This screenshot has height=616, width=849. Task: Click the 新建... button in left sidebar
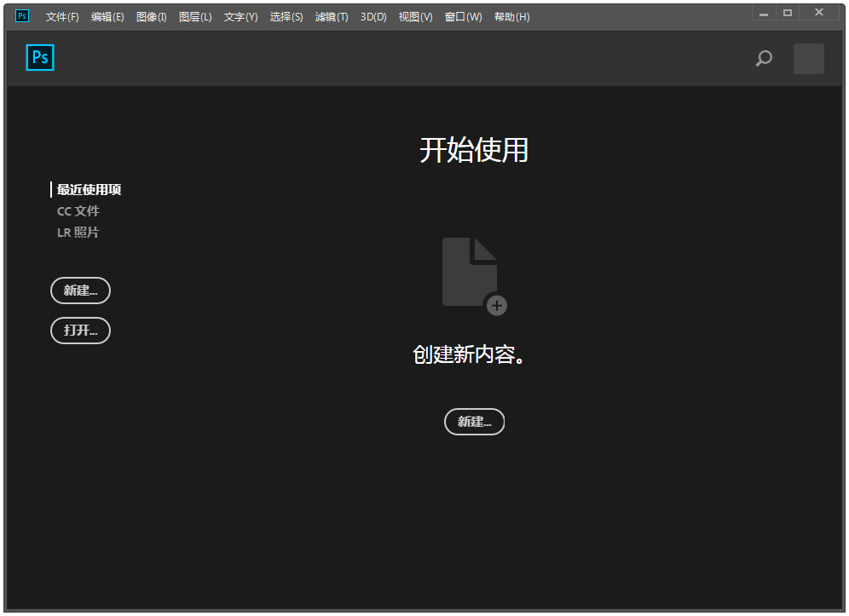tap(81, 291)
